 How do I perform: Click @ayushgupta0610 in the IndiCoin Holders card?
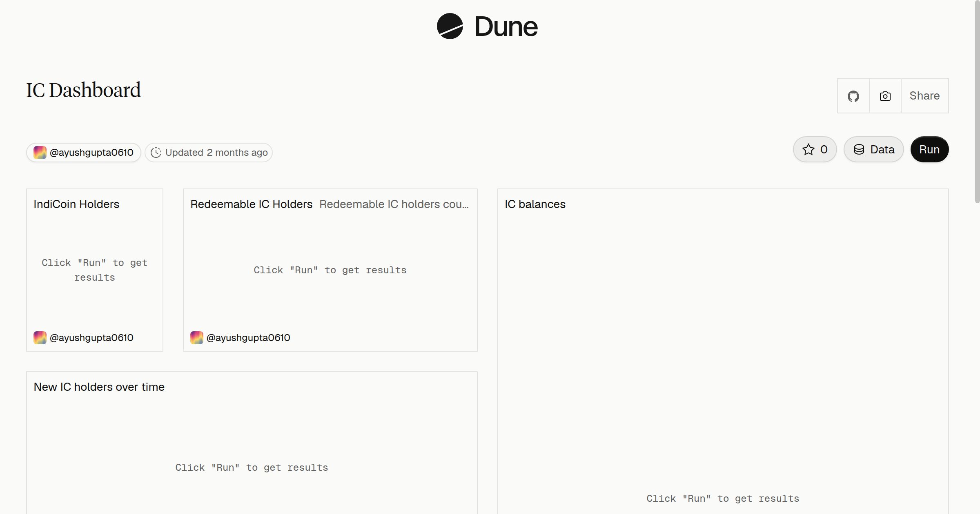[91, 338]
